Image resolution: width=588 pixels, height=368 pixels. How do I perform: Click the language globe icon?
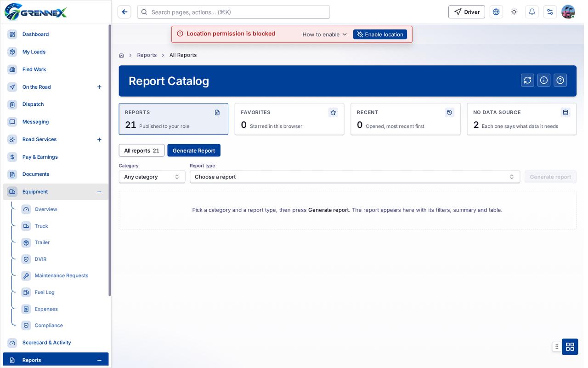tap(496, 12)
